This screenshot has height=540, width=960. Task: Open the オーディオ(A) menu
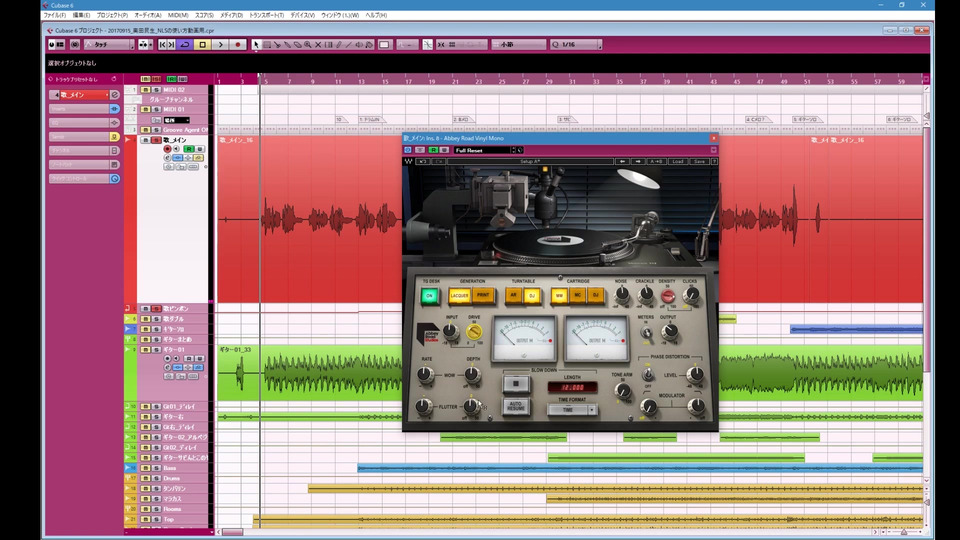pos(148,15)
